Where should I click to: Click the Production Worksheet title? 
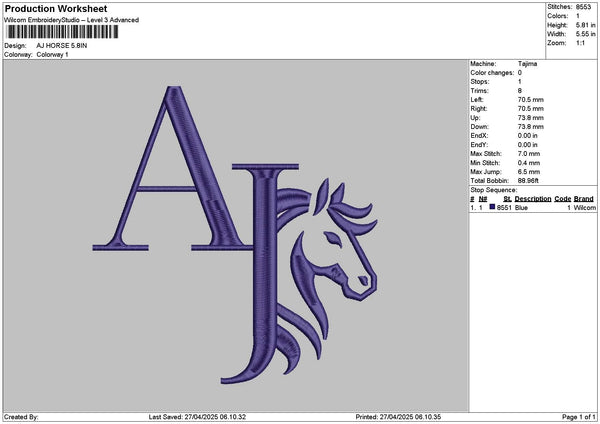[56, 9]
